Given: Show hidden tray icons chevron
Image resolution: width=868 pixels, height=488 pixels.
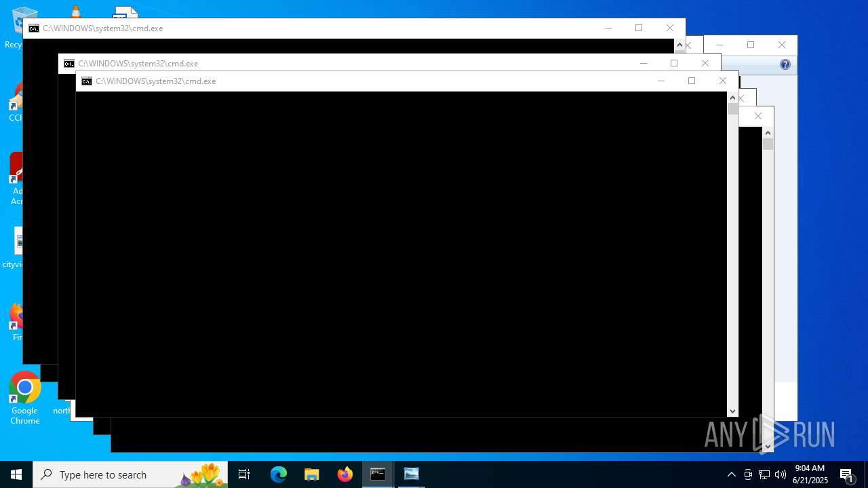Looking at the screenshot, I should tap(732, 474).
